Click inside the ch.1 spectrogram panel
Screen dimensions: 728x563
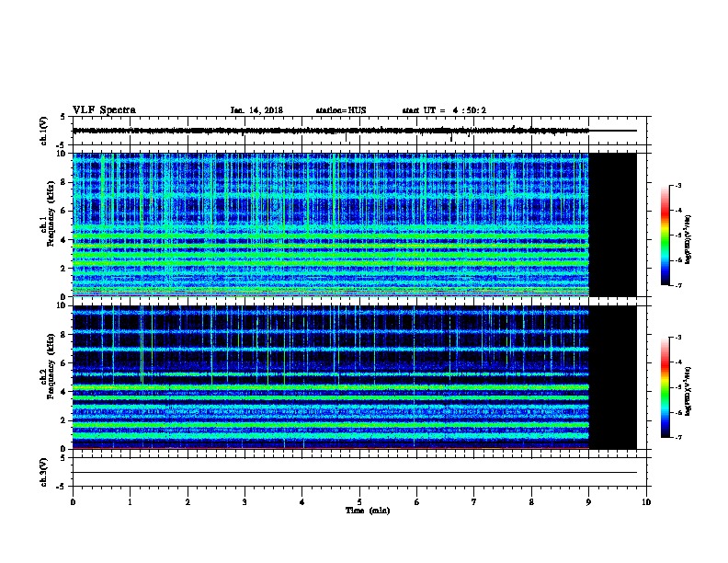pos(331,224)
